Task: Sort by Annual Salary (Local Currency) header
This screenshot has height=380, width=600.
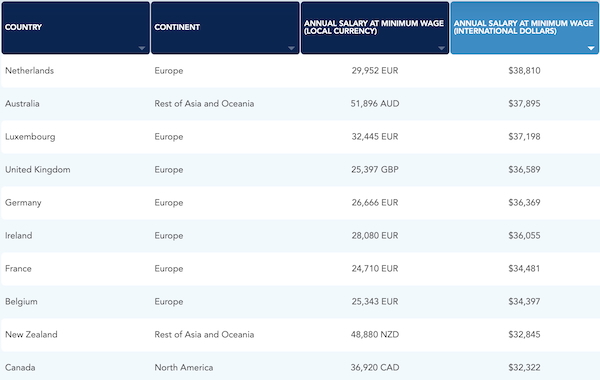Action: pyautogui.click(x=375, y=28)
